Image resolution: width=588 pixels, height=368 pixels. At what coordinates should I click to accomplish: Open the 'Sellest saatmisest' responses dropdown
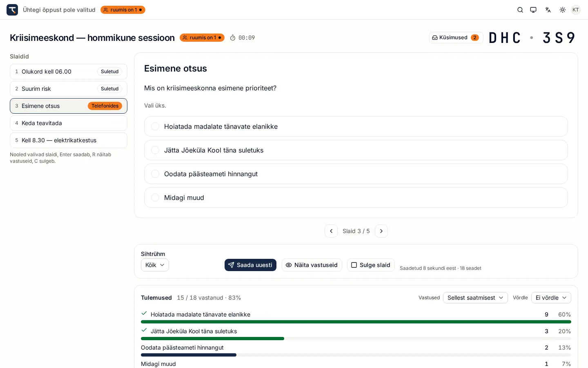point(475,298)
